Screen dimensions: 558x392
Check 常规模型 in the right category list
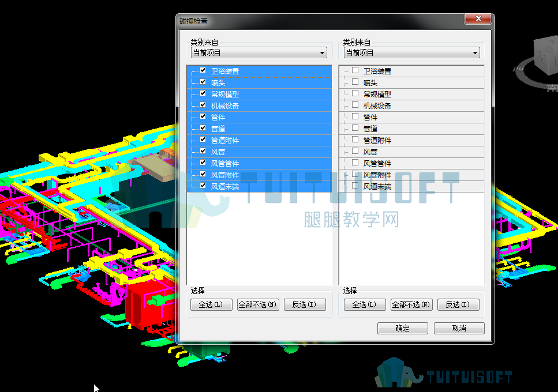(355, 93)
